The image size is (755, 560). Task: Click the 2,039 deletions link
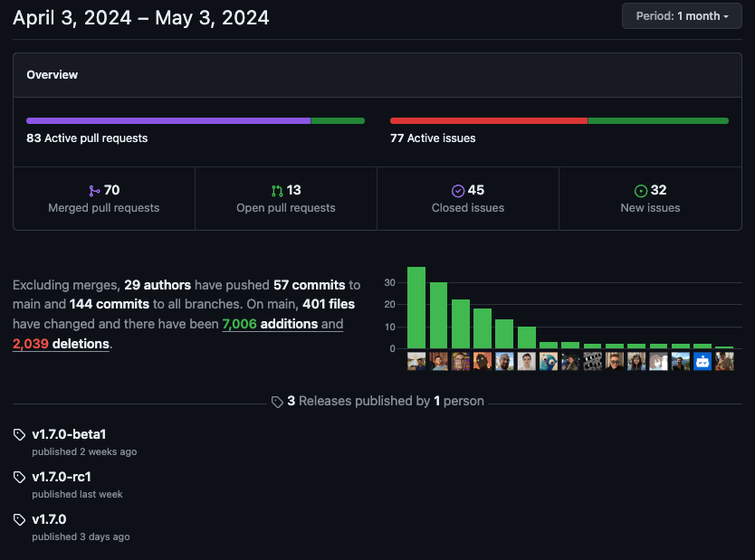click(61, 344)
